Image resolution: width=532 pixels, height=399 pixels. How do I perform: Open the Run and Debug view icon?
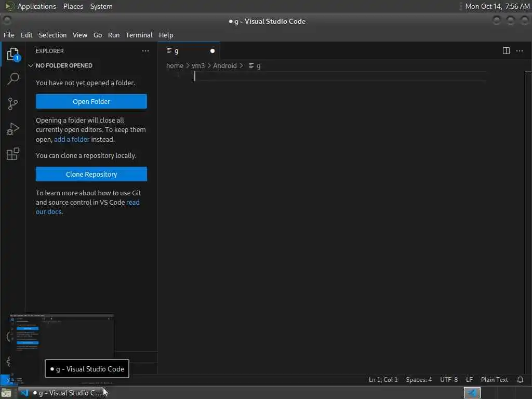click(13, 129)
